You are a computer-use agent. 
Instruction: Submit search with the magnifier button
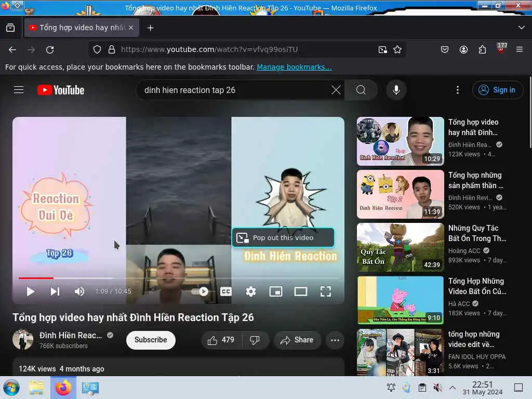point(361,90)
